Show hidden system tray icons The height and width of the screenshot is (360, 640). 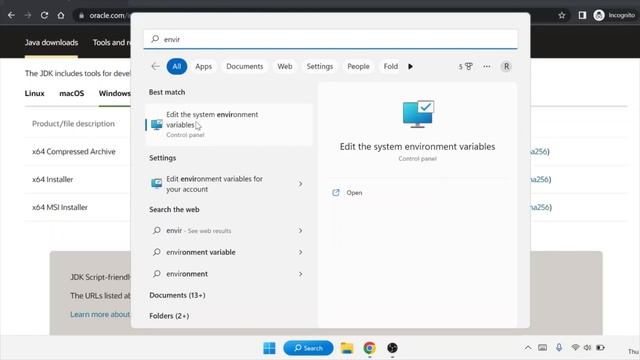click(x=528, y=348)
